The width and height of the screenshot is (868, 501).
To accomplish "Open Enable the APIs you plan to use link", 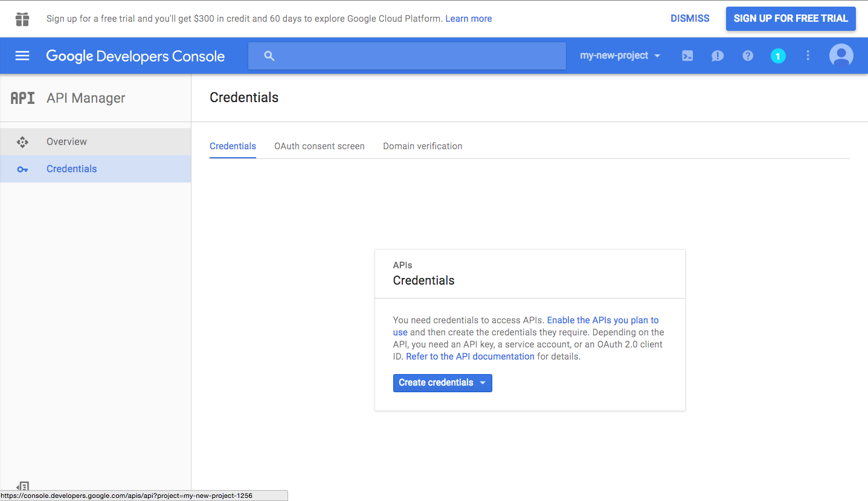I will pyautogui.click(x=526, y=326).
